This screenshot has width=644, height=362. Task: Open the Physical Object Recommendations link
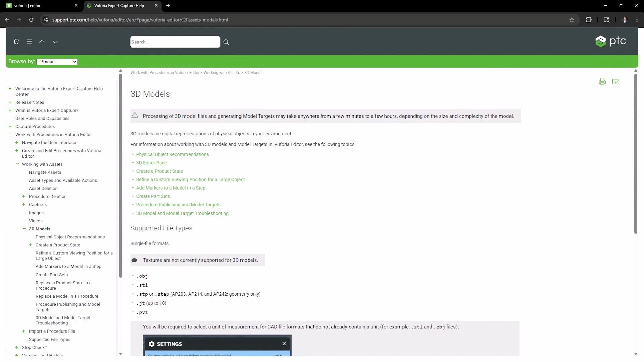click(172, 154)
